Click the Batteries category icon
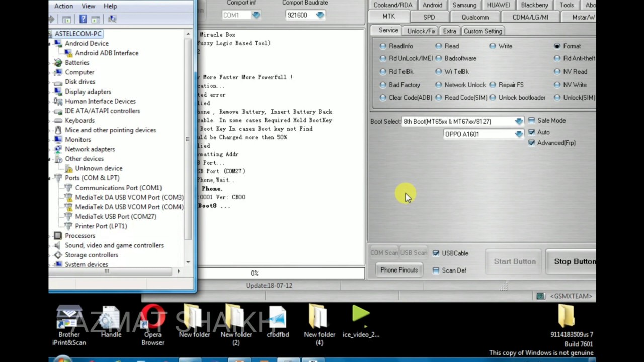Viewport: 644px width, 362px height. pyautogui.click(x=58, y=63)
